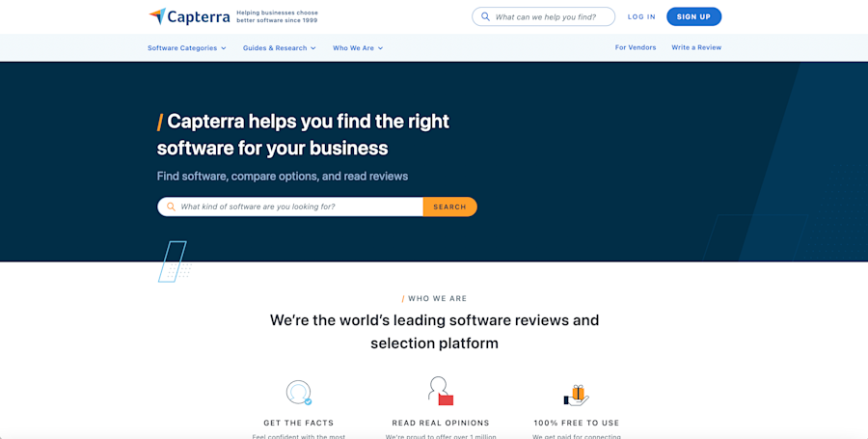Image resolution: width=868 pixels, height=439 pixels.
Task: Select the 100% Free to Use gift icon
Action: 577,396
